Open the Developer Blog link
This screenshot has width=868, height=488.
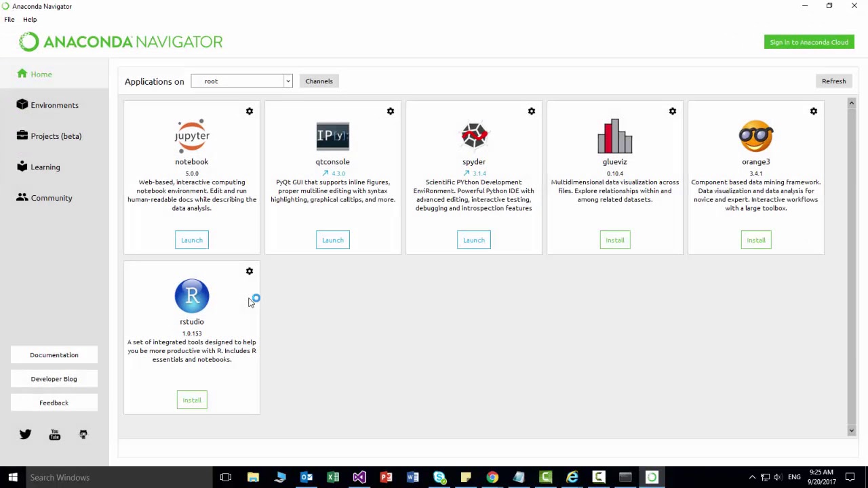54,379
